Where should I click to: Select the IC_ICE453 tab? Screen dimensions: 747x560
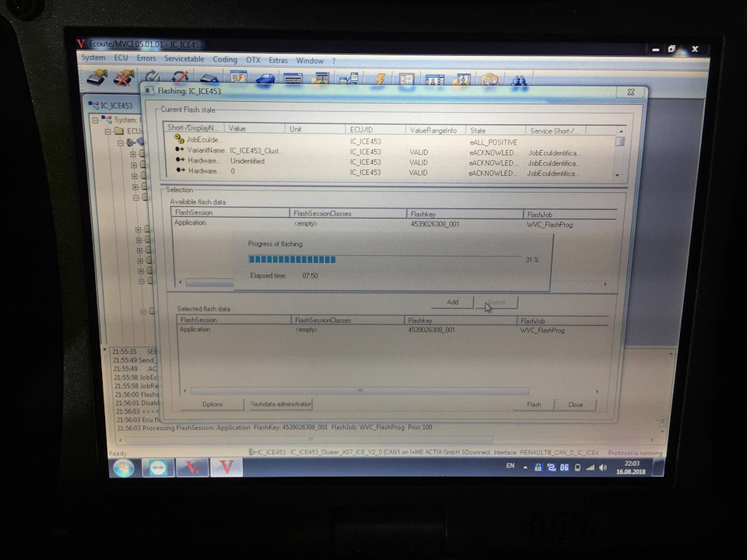[x=112, y=105]
